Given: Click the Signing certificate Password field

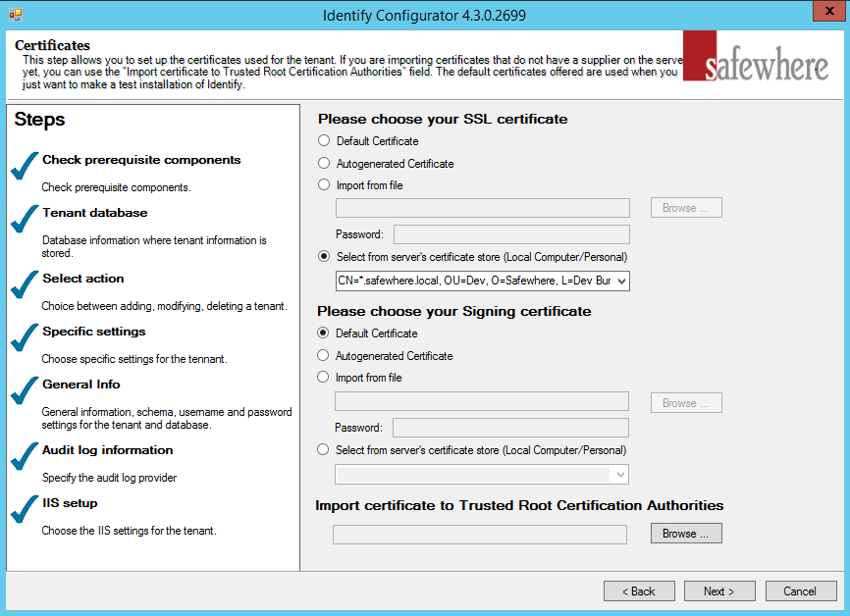Looking at the screenshot, I should (x=510, y=428).
